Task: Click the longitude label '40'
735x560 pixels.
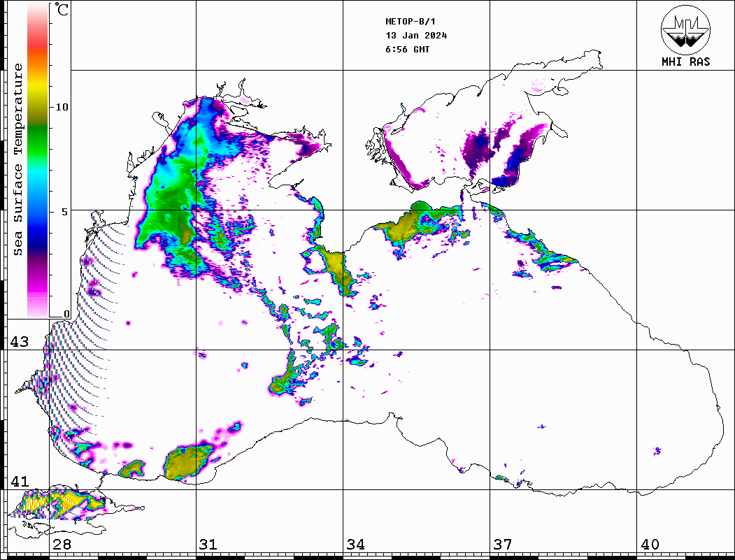Action: 650,544
